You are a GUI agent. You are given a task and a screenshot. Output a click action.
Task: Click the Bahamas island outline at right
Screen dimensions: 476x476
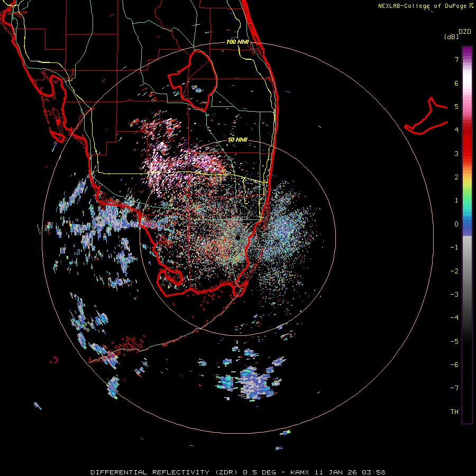pos(426,116)
